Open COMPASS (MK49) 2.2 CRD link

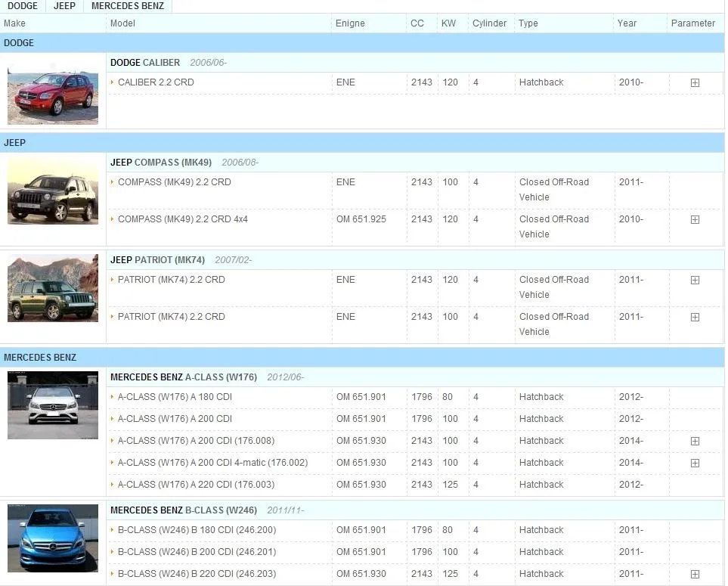[174, 182]
